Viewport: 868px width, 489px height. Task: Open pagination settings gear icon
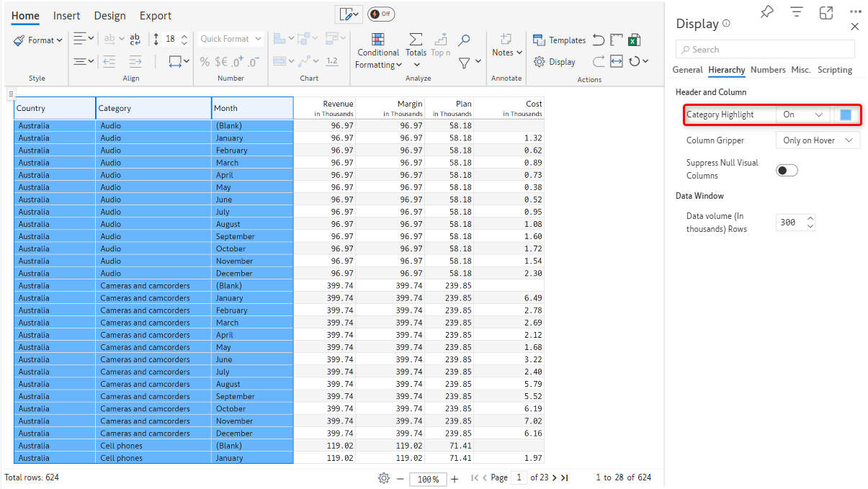384,478
